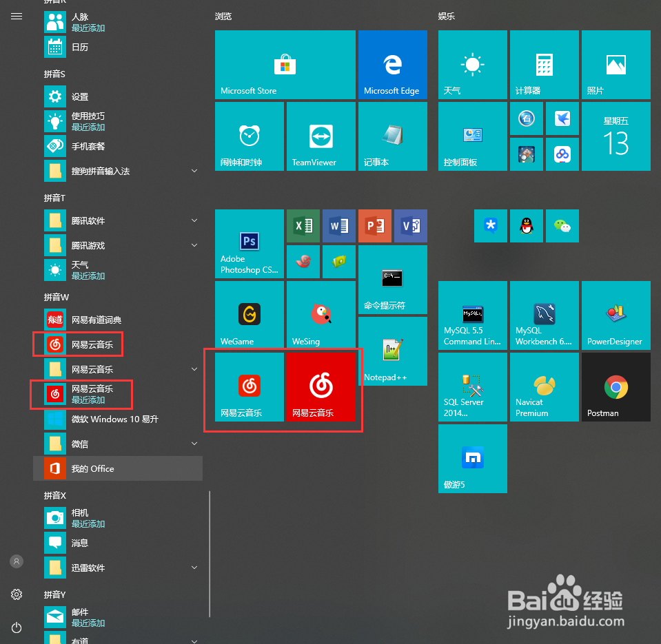661x644 pixels.
Task: Launch the WeSing tile
Action: 321,315
